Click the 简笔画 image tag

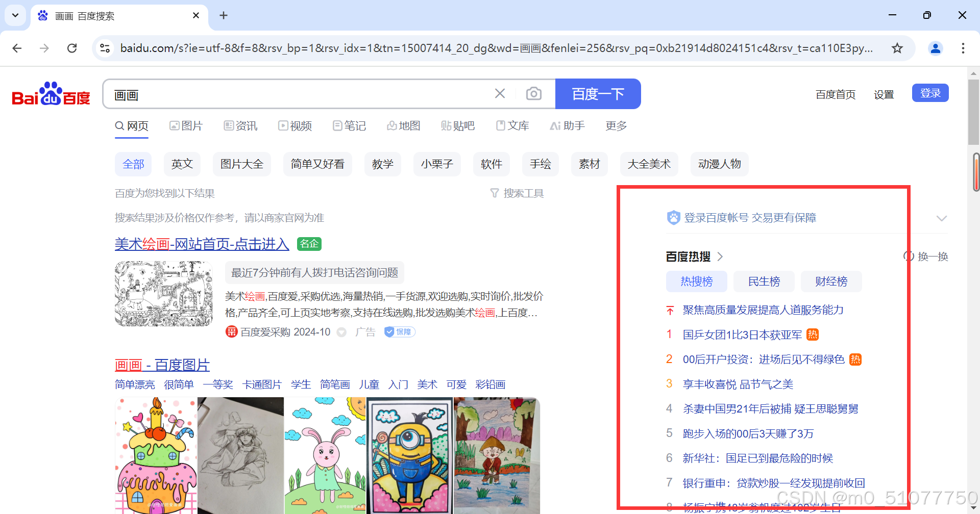coord(335,384)
